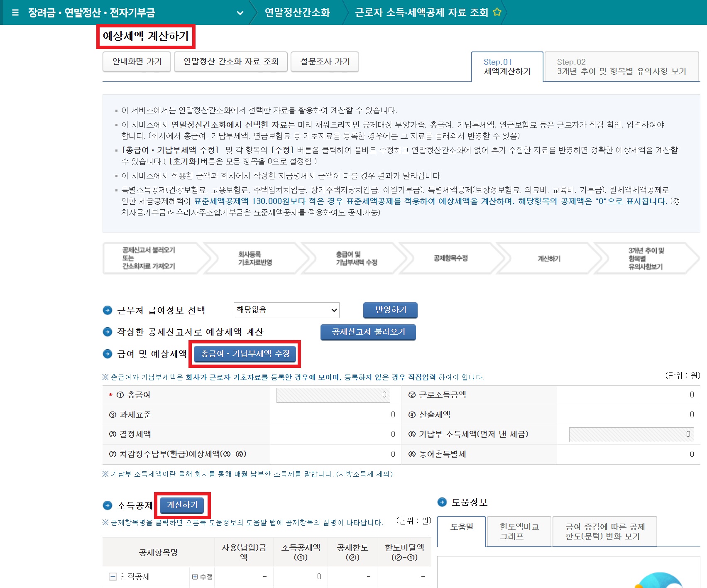Screen dimensions: 707x588
Task: Click 공제항목수정 process step
Action: [x=450, y=258]
